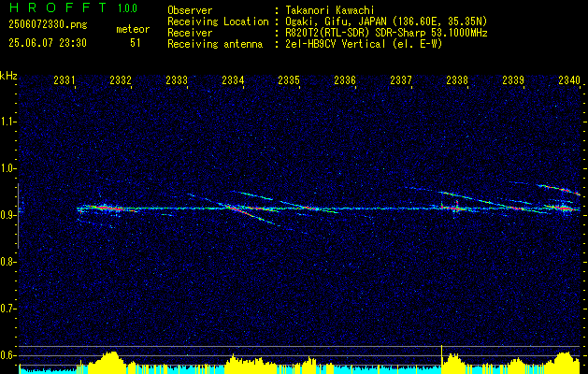Click the 0.8 kHz axis label
588x374 pixels.
click(8, 262)
